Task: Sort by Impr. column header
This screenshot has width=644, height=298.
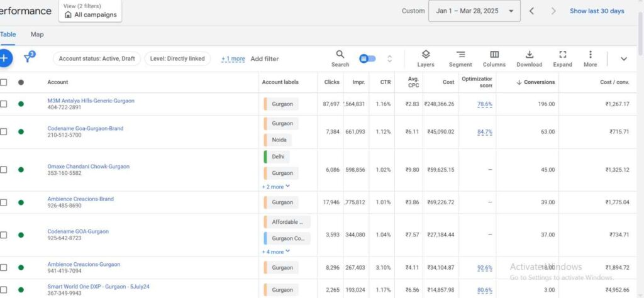Action: (358, 82)
